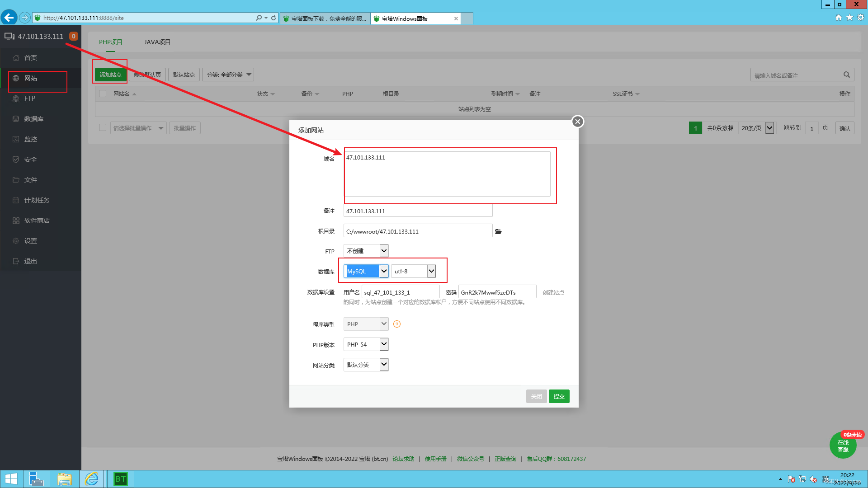Click the green 提交 submit button
The width and height of the screenshot is (868, 488).
point(559,396)
